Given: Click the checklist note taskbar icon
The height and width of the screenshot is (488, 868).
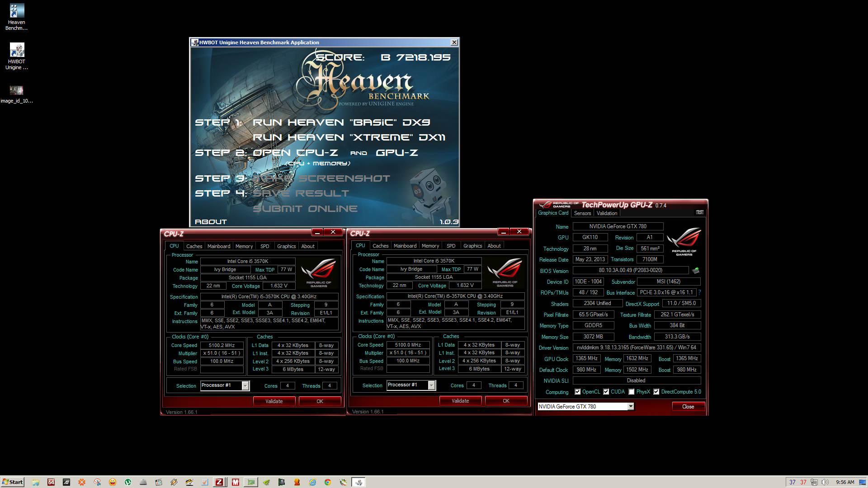Looking at the screenshot, I should coord(205,482).
